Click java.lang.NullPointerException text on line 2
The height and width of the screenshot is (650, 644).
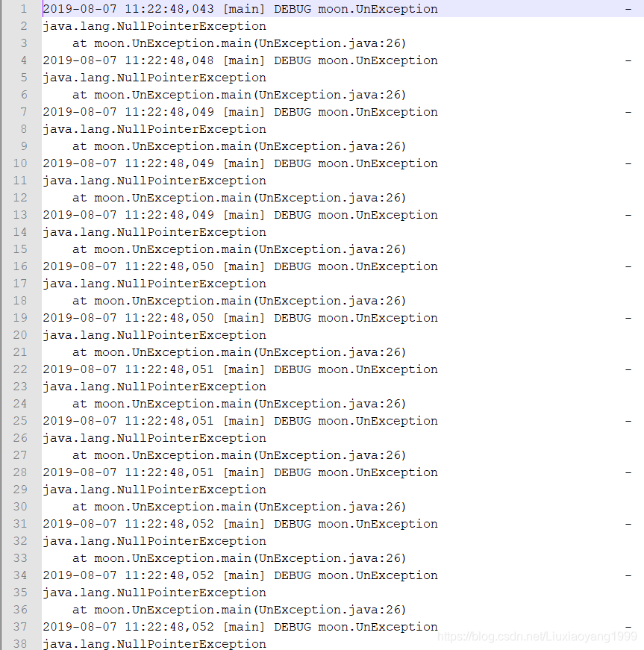click(x=154, y=26)
